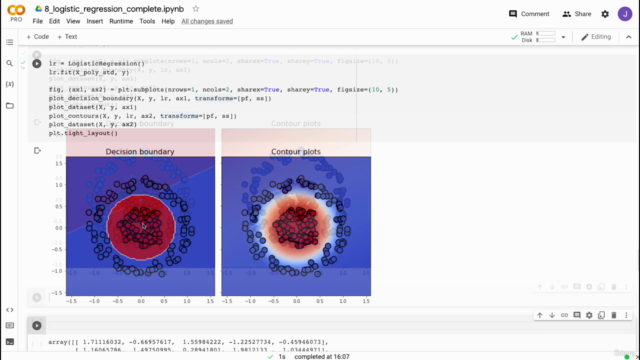Copy link to cell icon
The width and height of the screenshot is (640, 360).
click(x=564, y=315)
